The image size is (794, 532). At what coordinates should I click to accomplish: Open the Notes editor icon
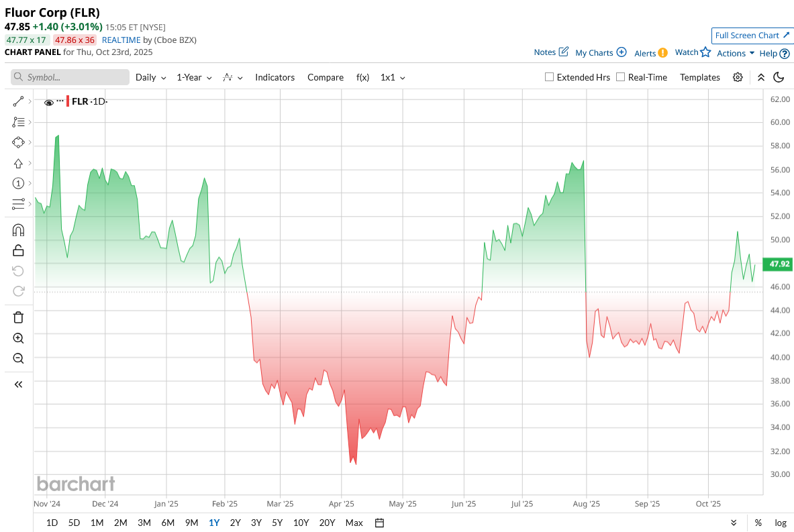click(564, 52)
